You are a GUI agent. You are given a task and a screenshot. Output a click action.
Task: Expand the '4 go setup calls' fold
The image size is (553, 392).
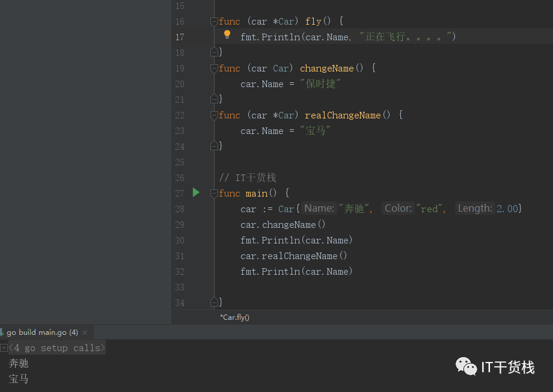[x=4, y=348]
